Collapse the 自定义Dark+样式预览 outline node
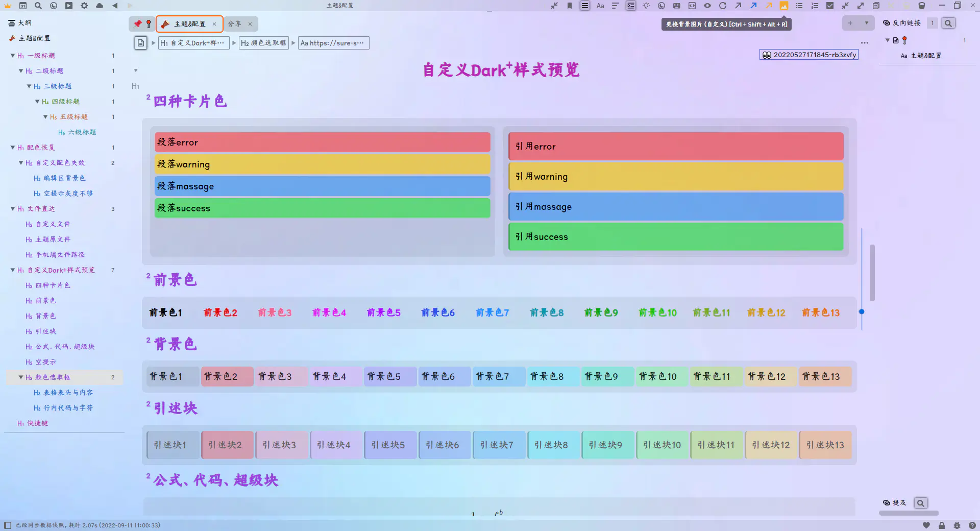This screenshot has width=980, height=531. (13, 270)
